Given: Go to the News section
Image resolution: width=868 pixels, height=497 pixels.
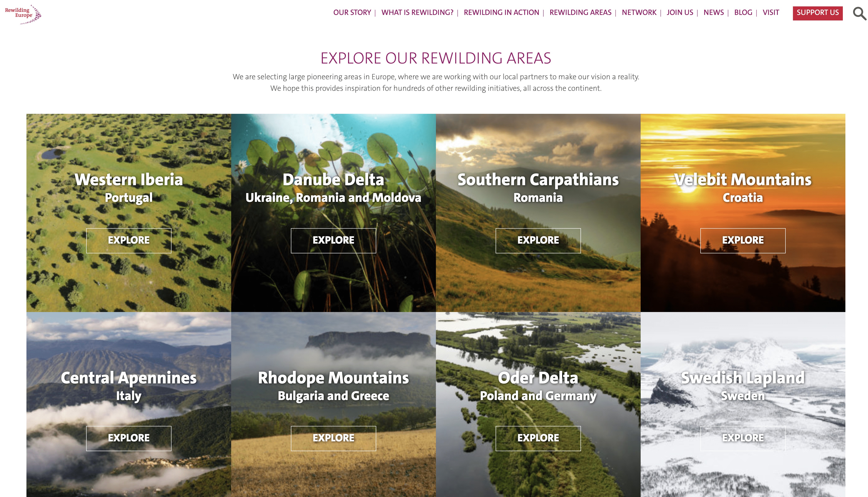Looking at the screenshot, I should [713, 13].
